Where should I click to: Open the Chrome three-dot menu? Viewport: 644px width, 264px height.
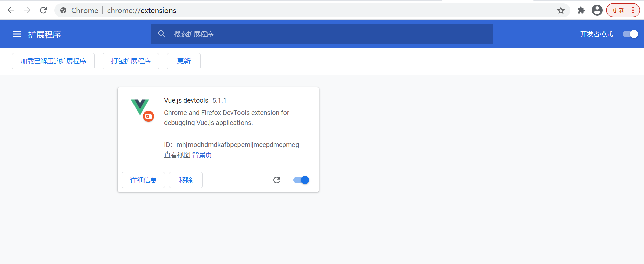coord(633,10)
